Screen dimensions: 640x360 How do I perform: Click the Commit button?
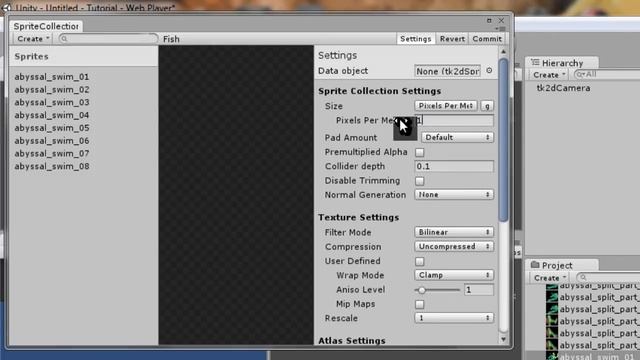pos(487,39)
